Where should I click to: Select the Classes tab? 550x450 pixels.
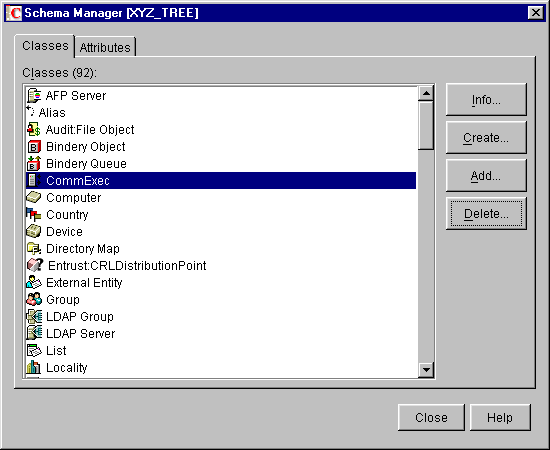point(45,46)
